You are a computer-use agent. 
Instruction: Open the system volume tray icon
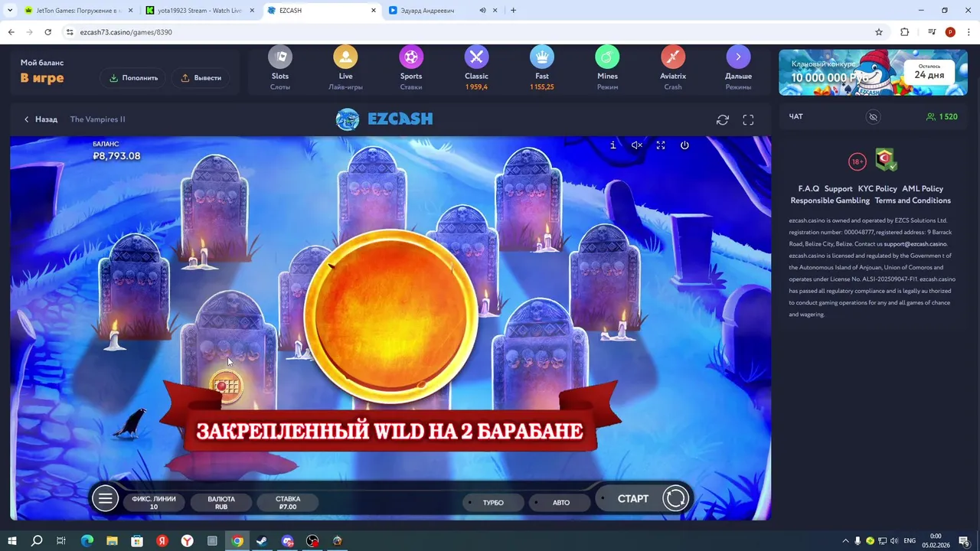click(894, 541)
